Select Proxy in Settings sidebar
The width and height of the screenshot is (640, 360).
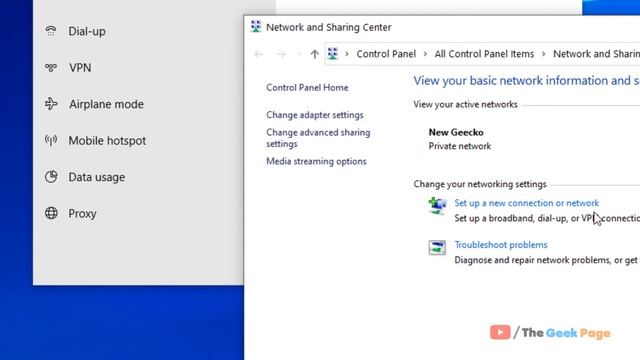[82, 213]
